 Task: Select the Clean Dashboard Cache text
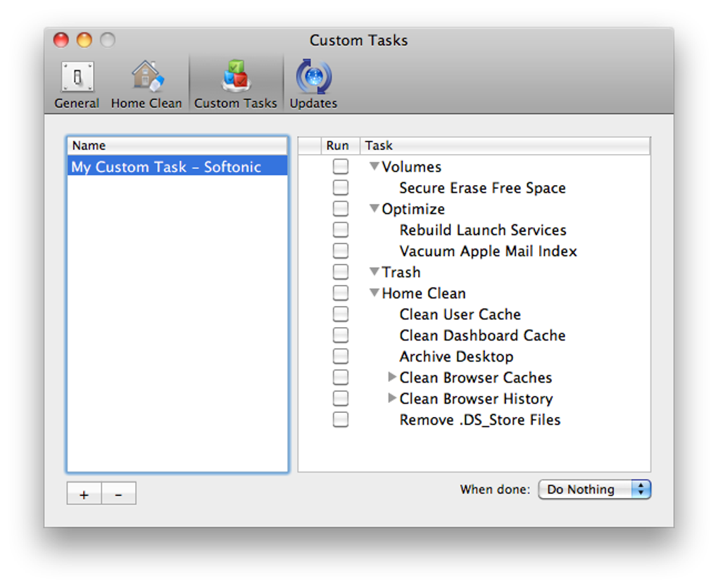pos(483,335)
